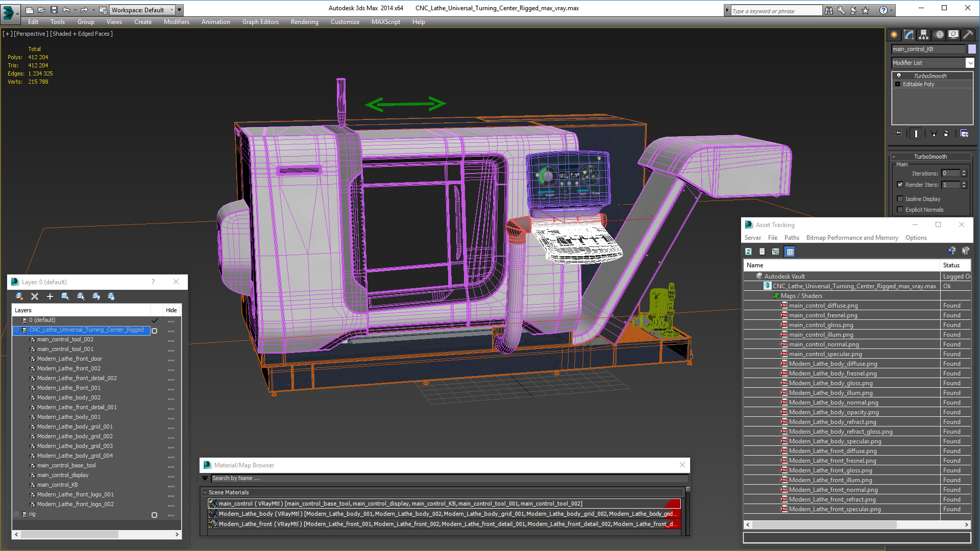Open the Hierarchy command panel tab
The width and height of the screenshot is (980, 551).
924,35
